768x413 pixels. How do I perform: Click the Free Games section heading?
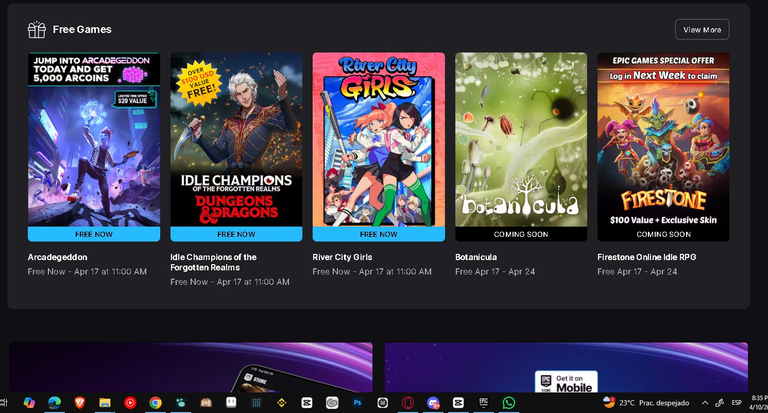82,30
